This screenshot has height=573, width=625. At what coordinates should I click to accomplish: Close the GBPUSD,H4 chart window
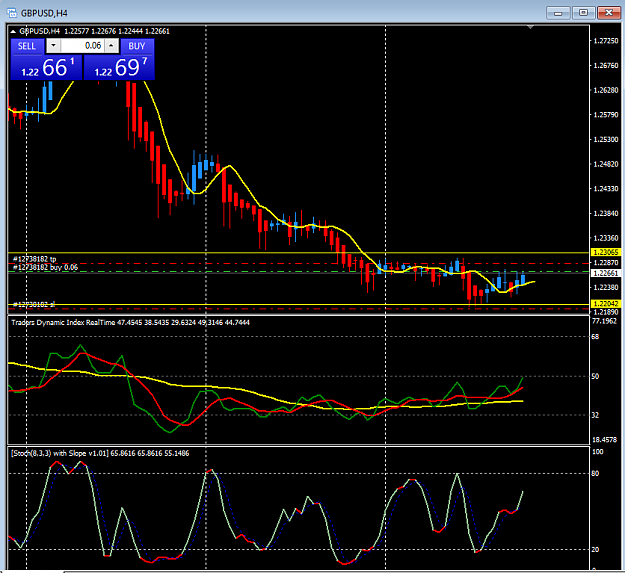click(x=609, y=13)
